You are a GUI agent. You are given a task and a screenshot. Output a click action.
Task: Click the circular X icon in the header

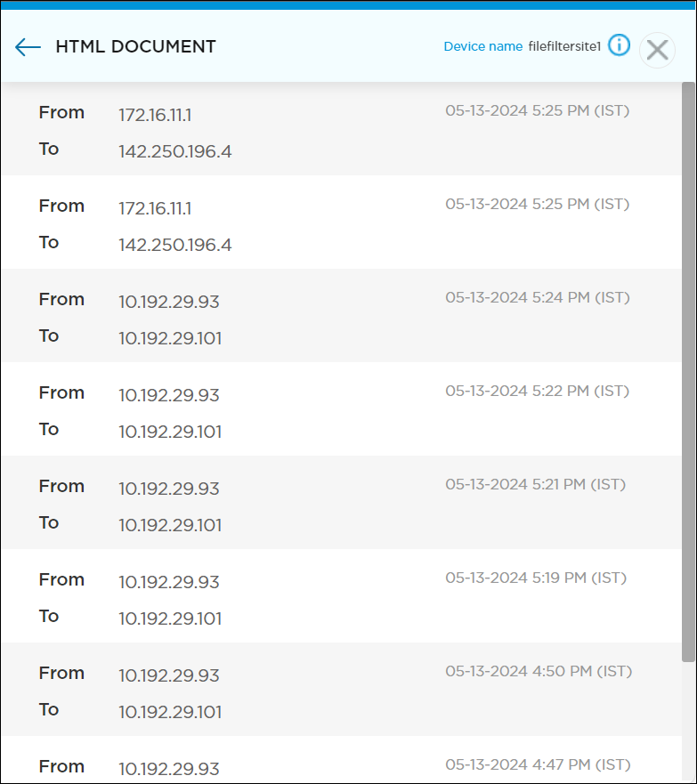coord(657,50)
